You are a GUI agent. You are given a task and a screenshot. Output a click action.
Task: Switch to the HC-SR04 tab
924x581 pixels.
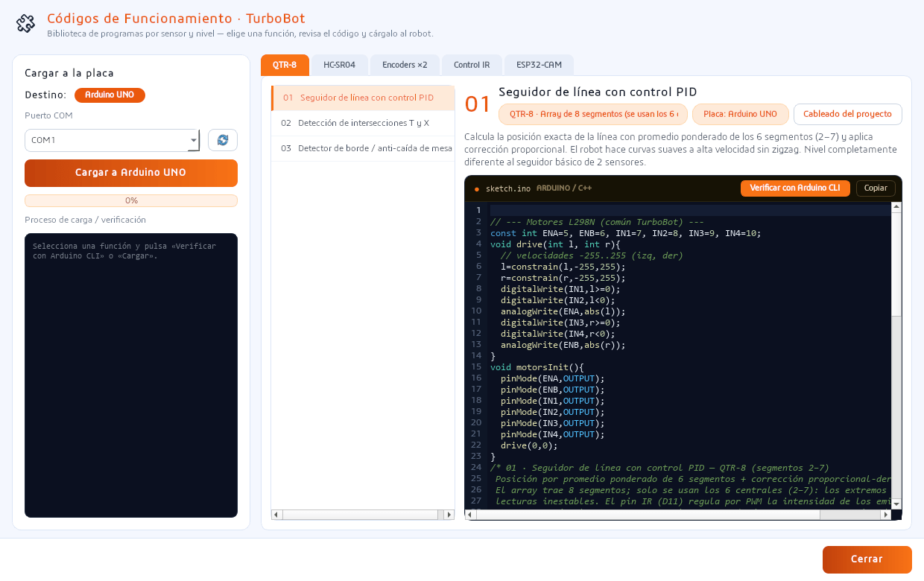pos(339,65)
